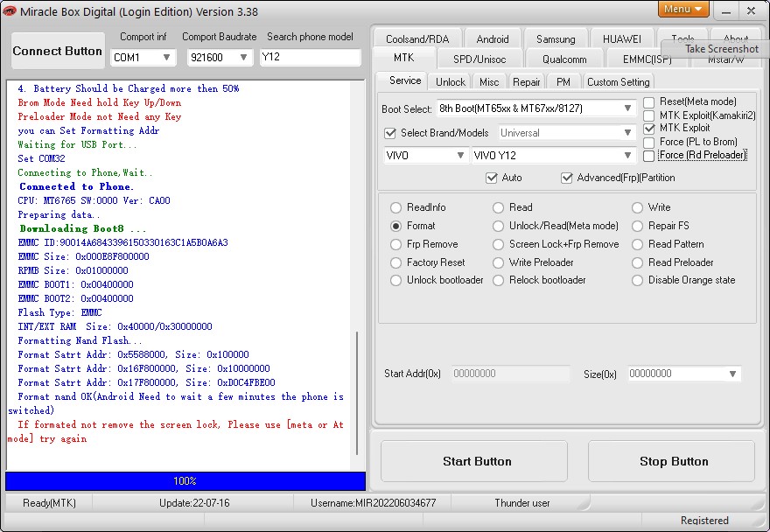
Task: Expand the Boot Select dropdown
Action: tap(627, 108)
